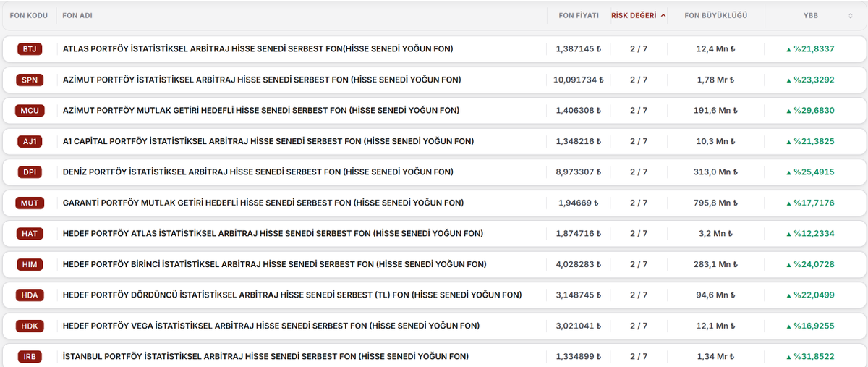Open the HAT fund code badge
This screenshot has height=367, width=868.
tap(29, 234)
